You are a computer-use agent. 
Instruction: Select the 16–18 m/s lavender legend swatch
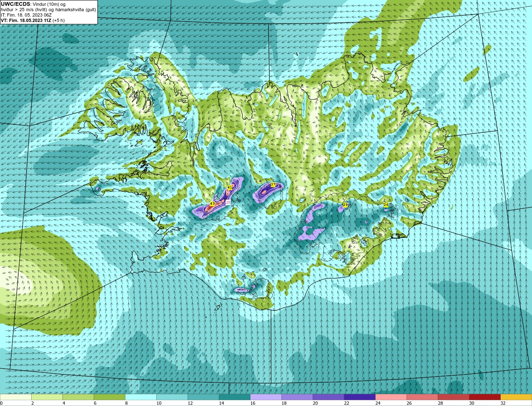point(266,397)
